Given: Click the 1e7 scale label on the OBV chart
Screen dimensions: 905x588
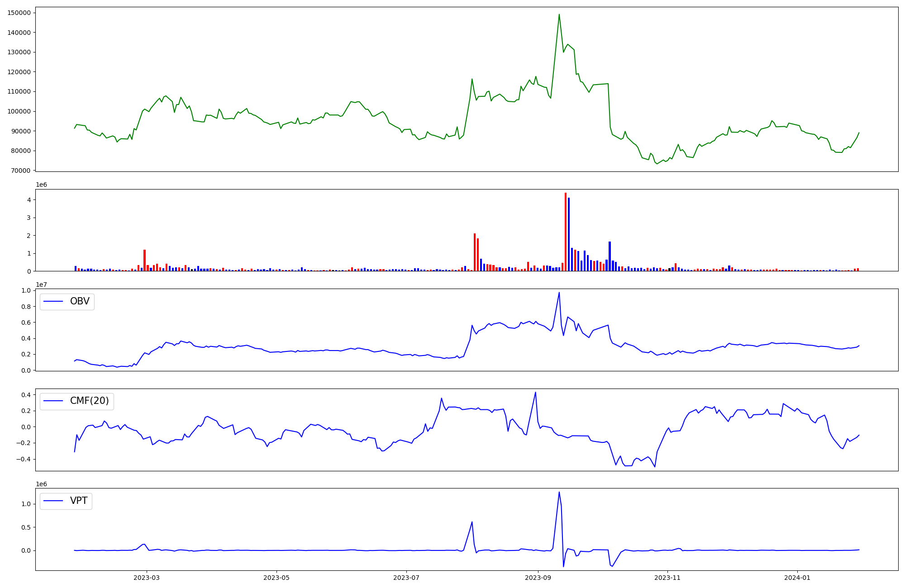Looking at the screenshot, I should click(x=42, y=285).
